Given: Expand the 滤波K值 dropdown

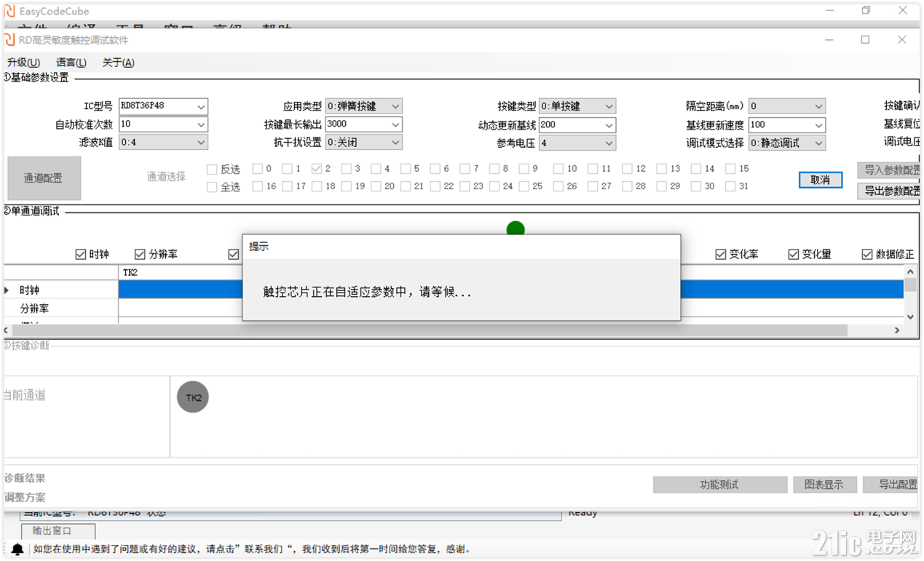Looking at the screenshot, I should click(201, 143).
